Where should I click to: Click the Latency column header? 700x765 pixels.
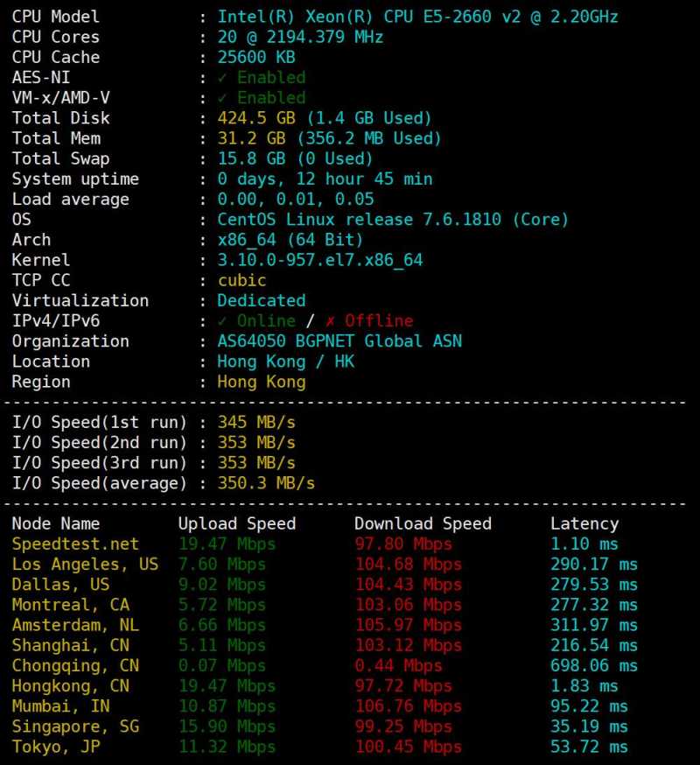584,524
